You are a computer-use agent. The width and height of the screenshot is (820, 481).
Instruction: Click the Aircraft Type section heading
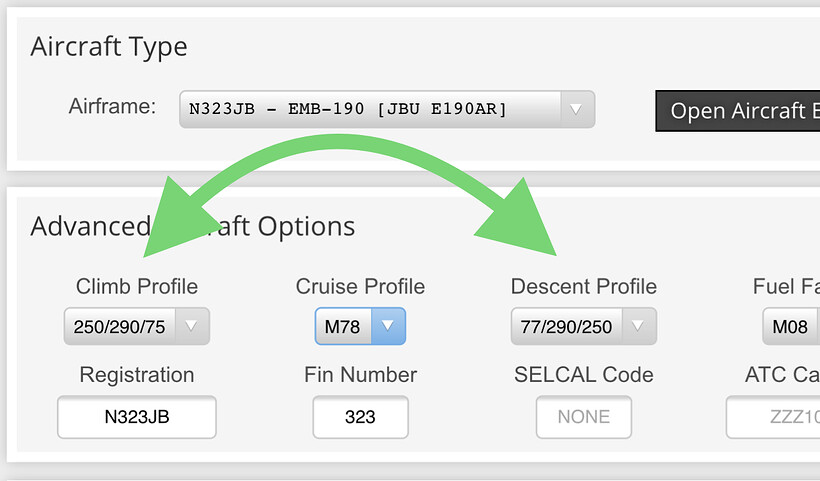click(109, 47)
